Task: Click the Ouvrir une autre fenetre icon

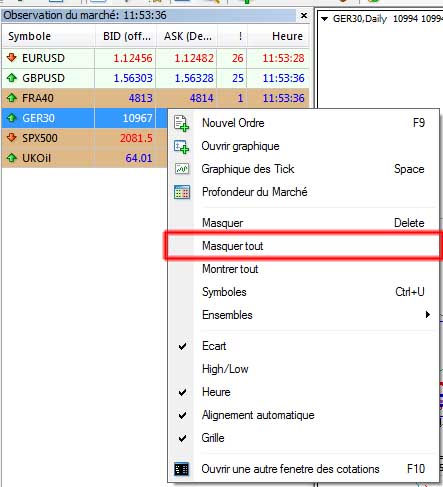Action: pos(182,469)
